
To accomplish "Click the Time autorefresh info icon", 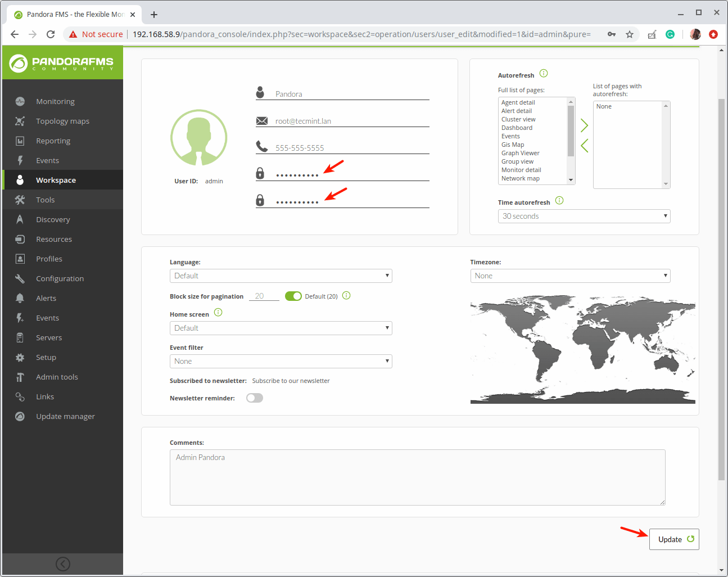I will point(559,200).
